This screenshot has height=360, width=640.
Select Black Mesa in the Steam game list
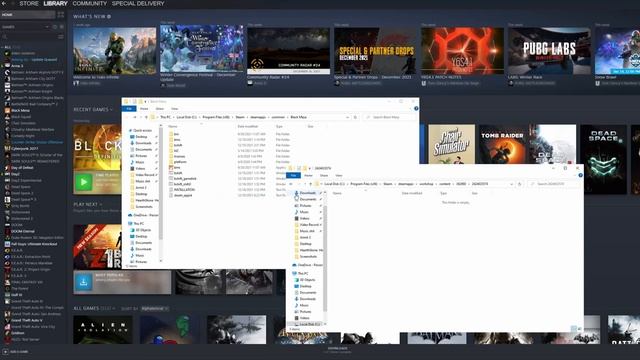[x=20, y=110]
